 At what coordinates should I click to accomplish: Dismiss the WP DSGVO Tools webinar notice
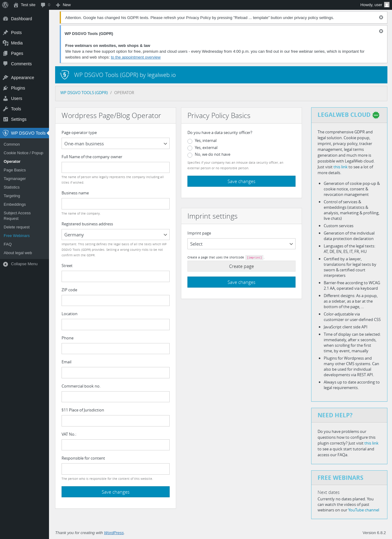point(381,31)
